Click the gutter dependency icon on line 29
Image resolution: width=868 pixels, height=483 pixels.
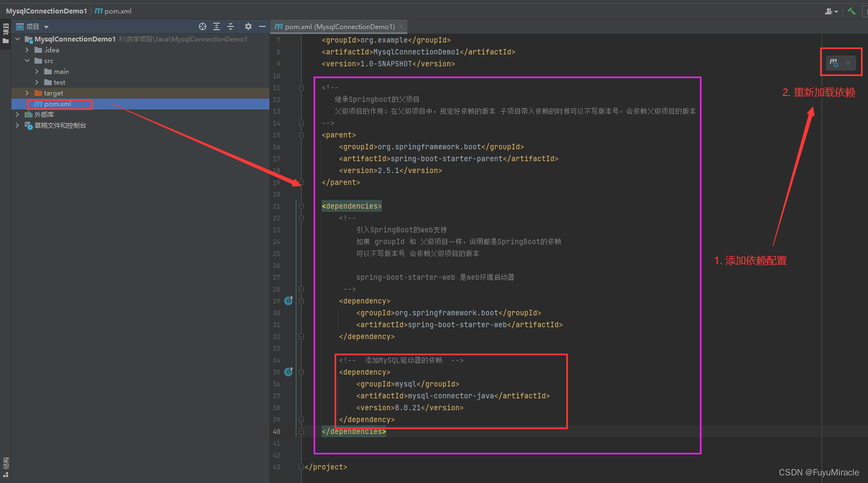click(289, 301)
